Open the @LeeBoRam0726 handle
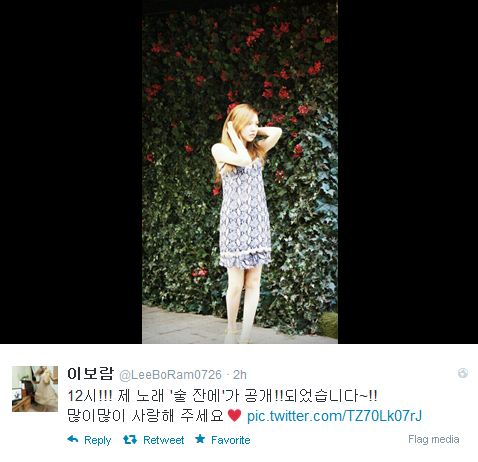This screenshot has height=462, width=478. tap(170, 375)
